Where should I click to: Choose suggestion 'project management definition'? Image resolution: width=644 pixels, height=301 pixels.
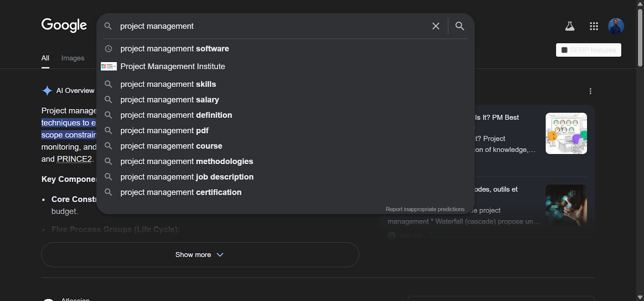286,115
